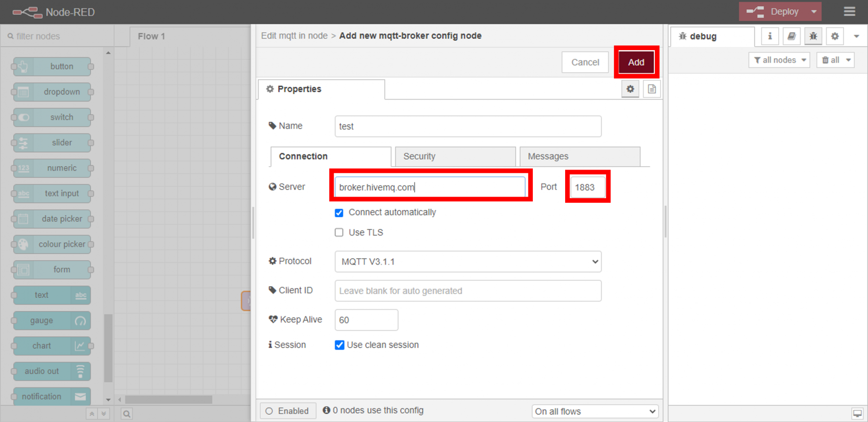Open the hamburger main menu
Image resolution: width=868 pixels, height=422 pixels.
tap(849, 12)
